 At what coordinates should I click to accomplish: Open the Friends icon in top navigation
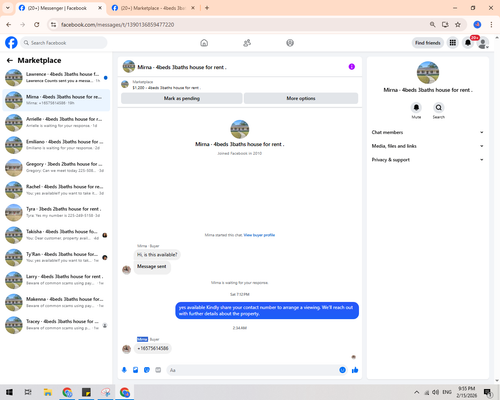(x=247, y=43)
